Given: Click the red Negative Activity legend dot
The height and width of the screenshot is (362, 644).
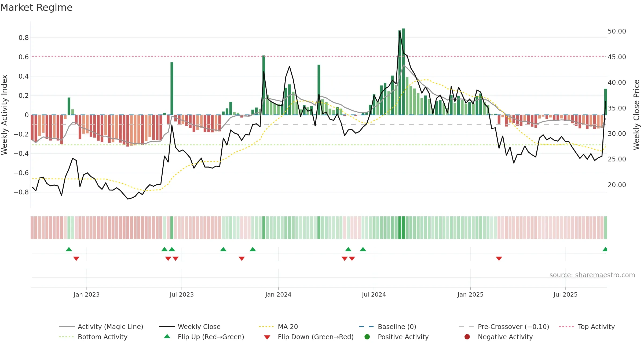Looking at the screenshot, I should click(x=467, y=337).
